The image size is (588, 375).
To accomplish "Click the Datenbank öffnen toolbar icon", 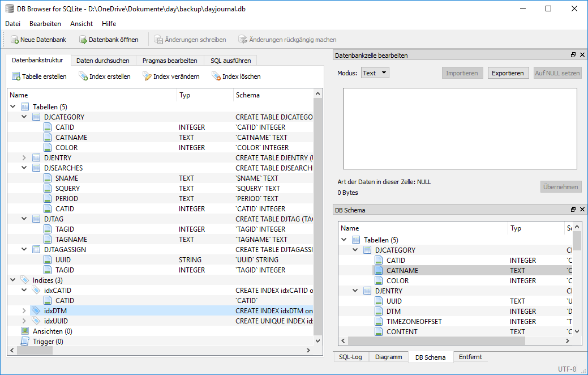I will click(83, 40).
